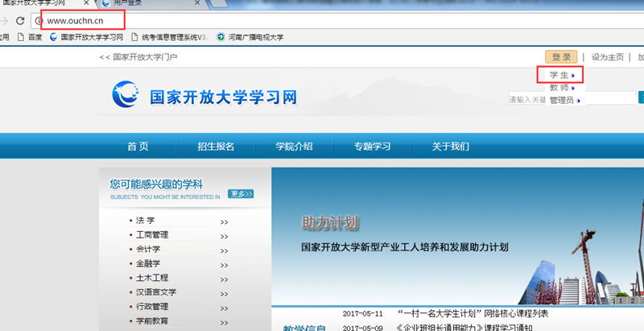Expand the 法学 subject arrows
The image size is (644, 331).
pos(224,221)
